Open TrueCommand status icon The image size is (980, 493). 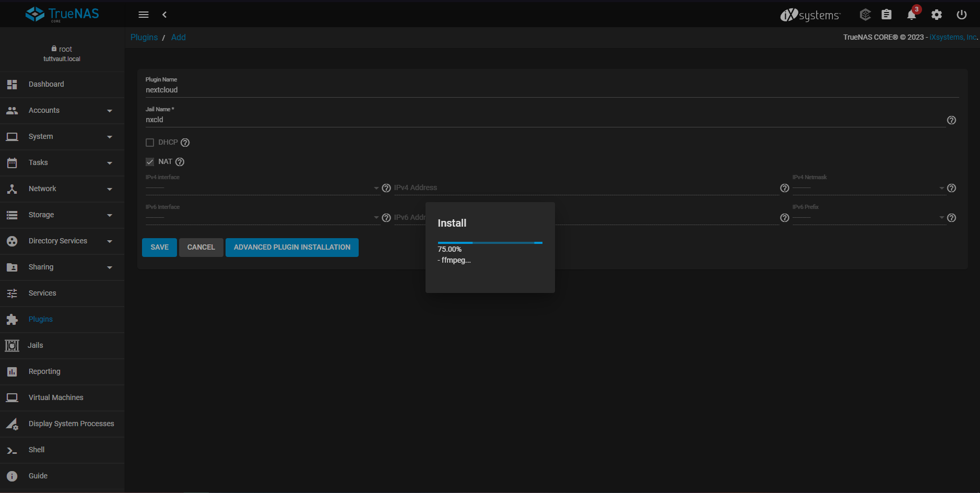pos(865,15)
